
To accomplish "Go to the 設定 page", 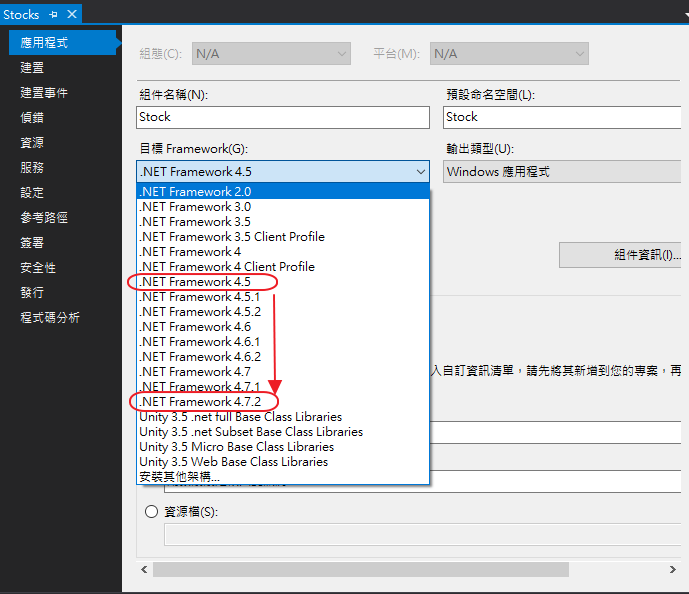I will (32, 193).
